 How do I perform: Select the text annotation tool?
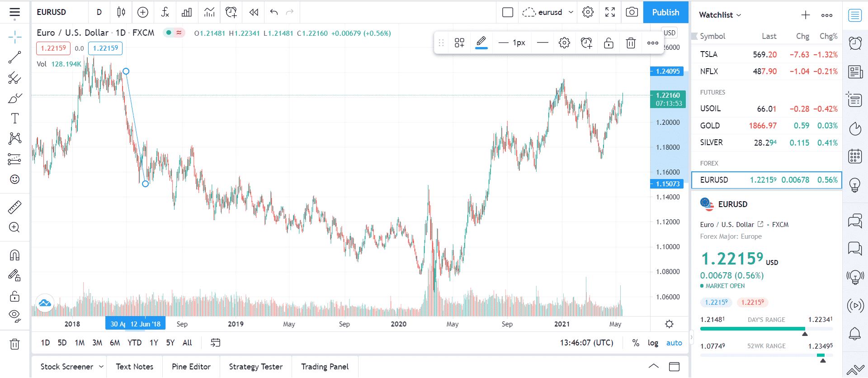tap(14, 118)
